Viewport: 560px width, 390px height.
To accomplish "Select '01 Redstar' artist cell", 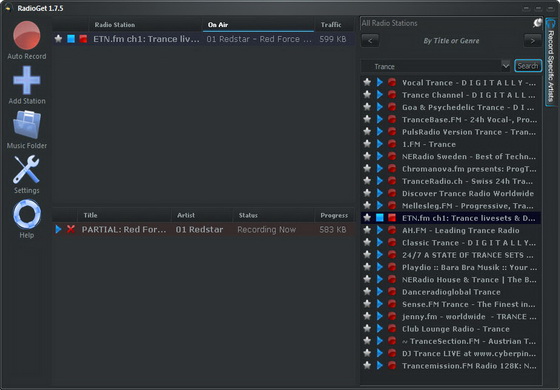I will (199, 230).
